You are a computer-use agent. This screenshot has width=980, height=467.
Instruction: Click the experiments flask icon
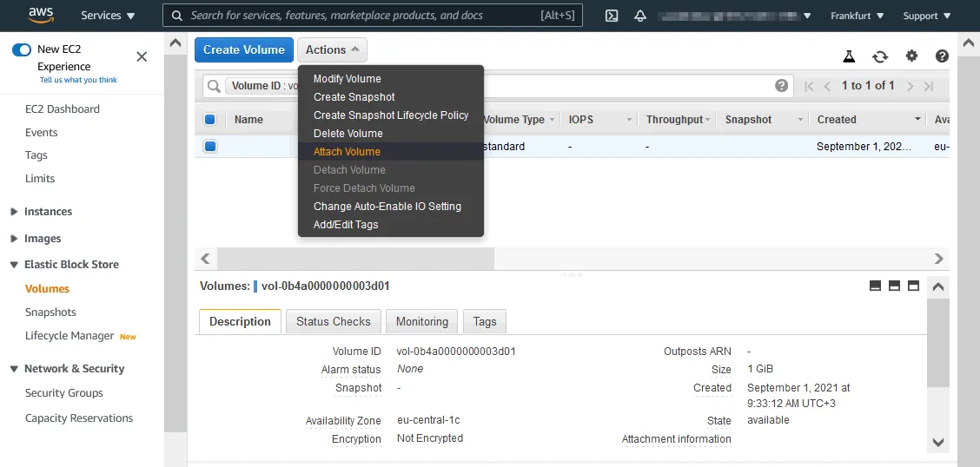click(x=849, y=56)
